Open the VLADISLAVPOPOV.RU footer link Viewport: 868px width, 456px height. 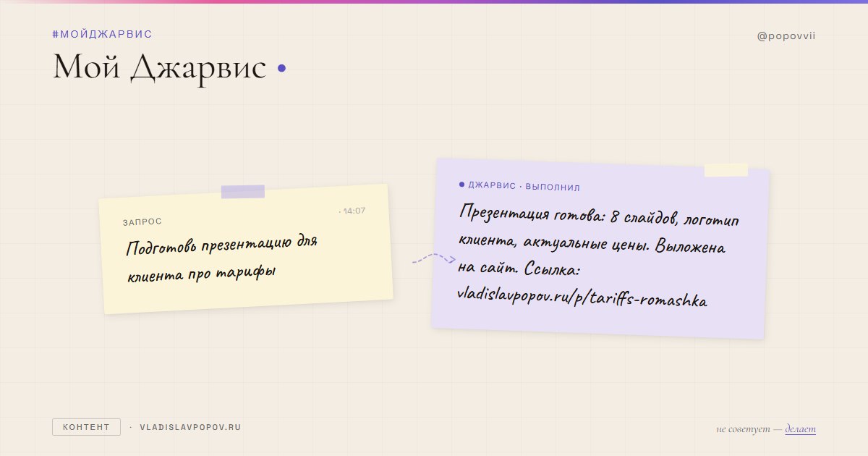(x=190, y=427)
